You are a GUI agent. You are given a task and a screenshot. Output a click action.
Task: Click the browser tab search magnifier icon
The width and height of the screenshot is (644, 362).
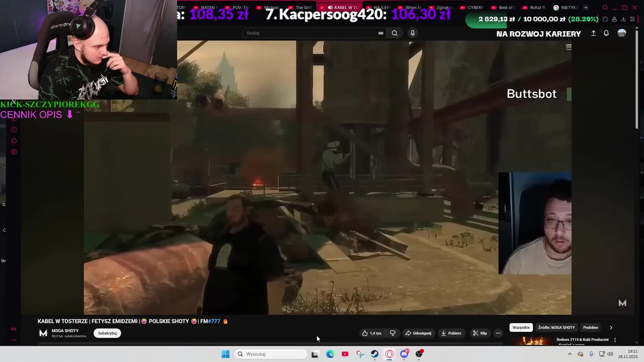tap(605, 8)
